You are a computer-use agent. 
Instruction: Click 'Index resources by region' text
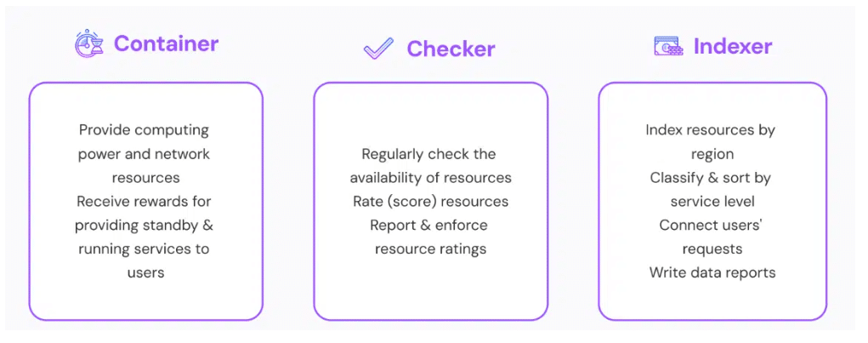(x=712, y=141)
